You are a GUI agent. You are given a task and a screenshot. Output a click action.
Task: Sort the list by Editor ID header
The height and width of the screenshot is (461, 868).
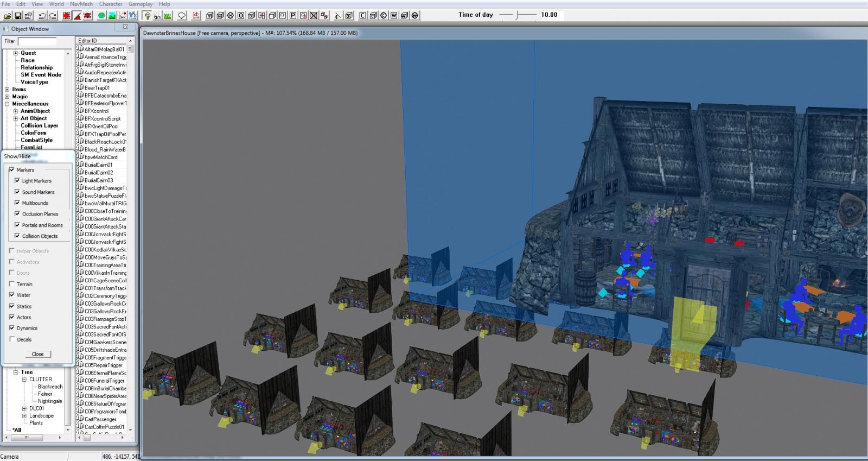(101, 41)
